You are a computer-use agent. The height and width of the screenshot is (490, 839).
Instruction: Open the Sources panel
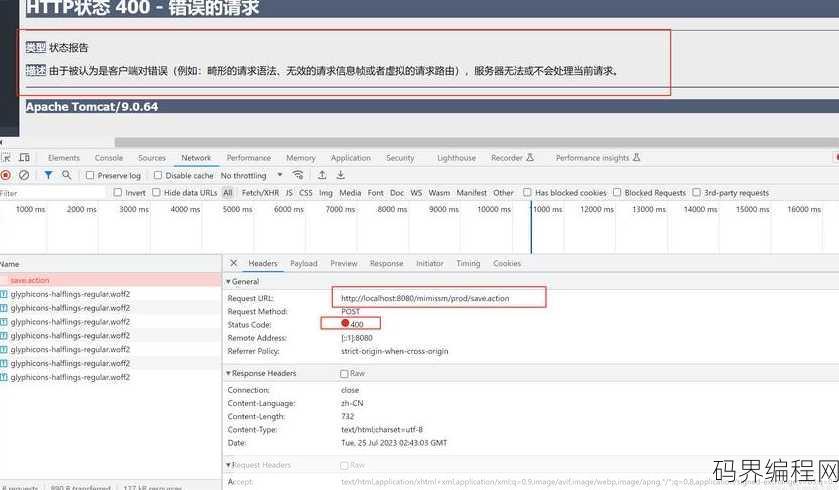click(x=152, y=158)
